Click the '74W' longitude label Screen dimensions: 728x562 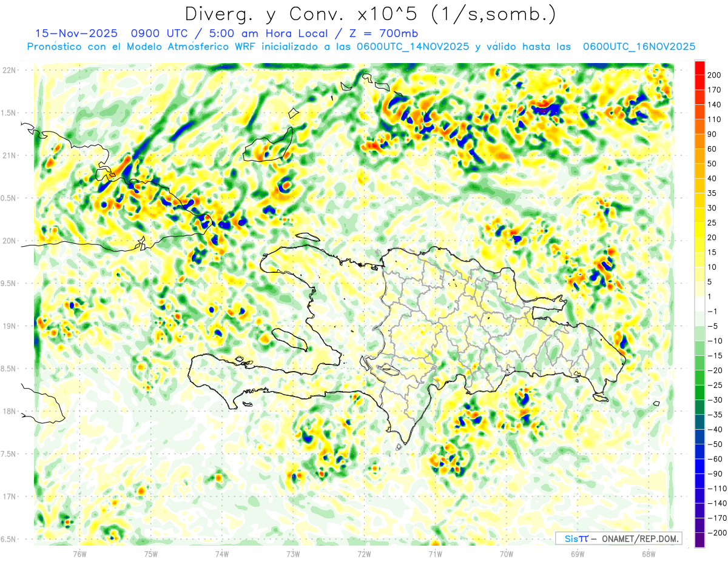pos(222,553)
